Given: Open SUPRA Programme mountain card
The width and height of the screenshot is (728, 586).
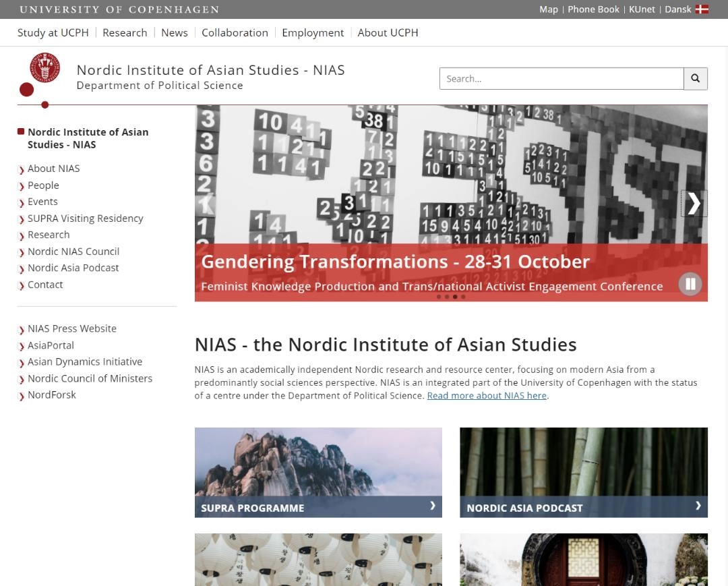Looking at the screenshot, I should coord(318,472).
